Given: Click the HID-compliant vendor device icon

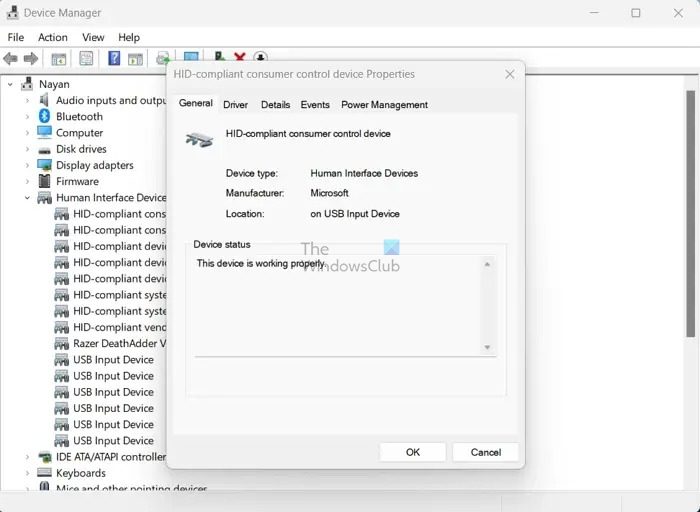Looking at the screenshot, I should [61, 327].
